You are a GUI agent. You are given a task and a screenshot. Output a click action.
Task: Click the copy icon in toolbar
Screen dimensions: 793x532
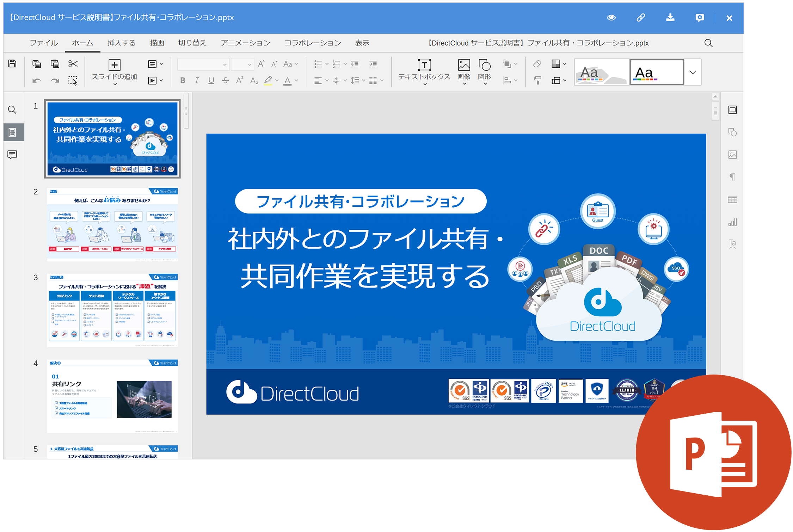click(37, 64)
